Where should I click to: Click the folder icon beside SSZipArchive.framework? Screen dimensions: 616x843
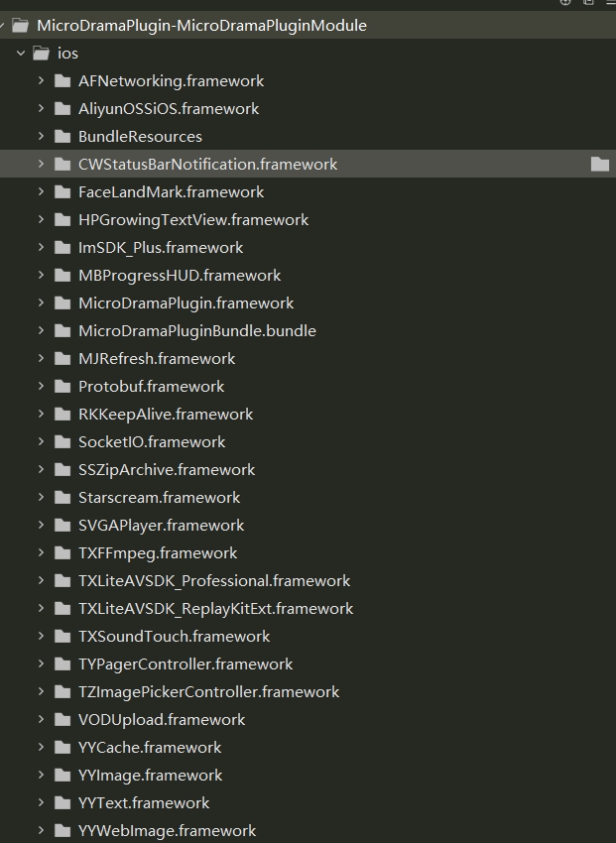point(62,470)
